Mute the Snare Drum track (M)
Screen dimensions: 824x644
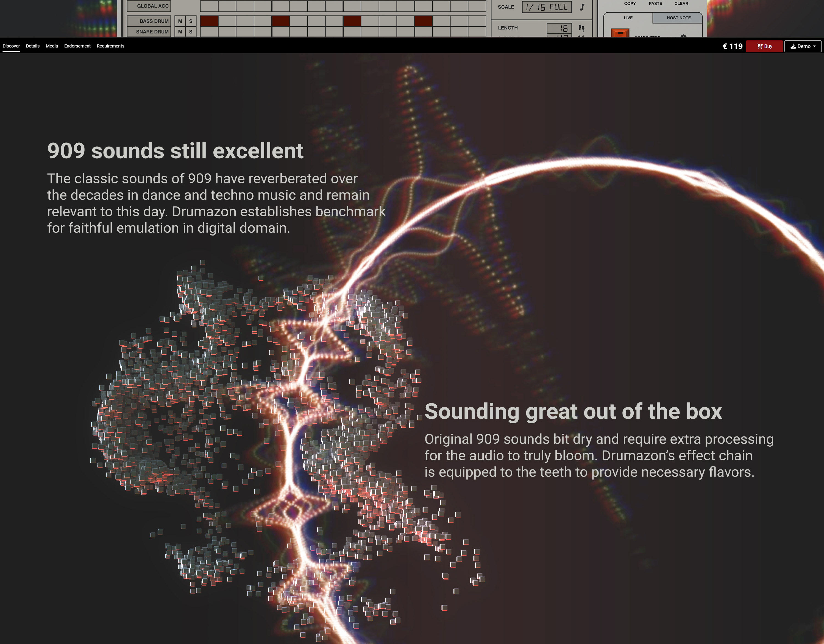(180, 32)
